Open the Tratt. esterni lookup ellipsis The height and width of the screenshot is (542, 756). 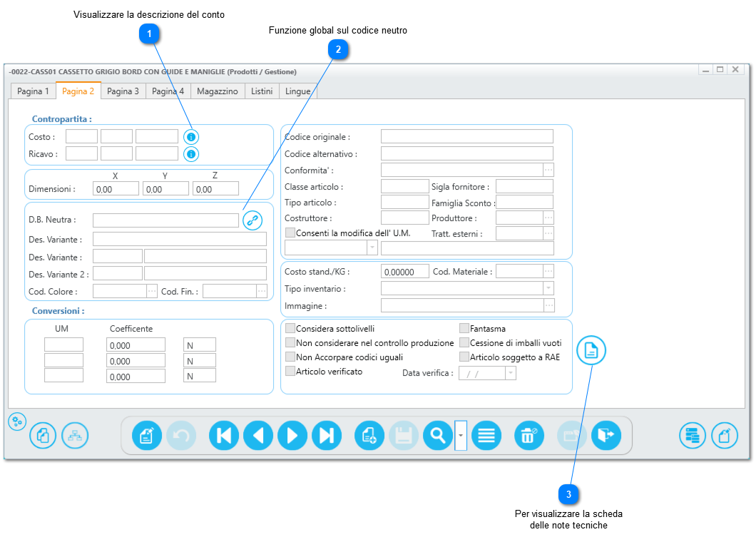pos(548,233)
